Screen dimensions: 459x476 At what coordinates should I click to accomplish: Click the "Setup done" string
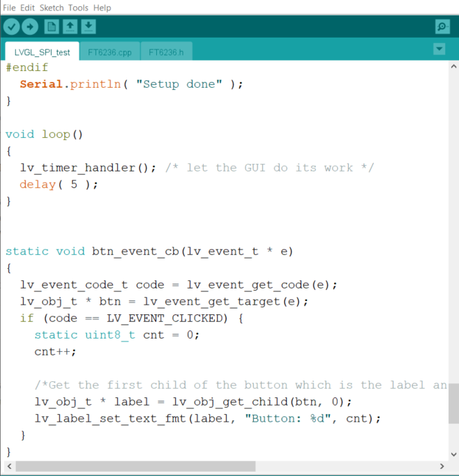[x=179, y=84]
